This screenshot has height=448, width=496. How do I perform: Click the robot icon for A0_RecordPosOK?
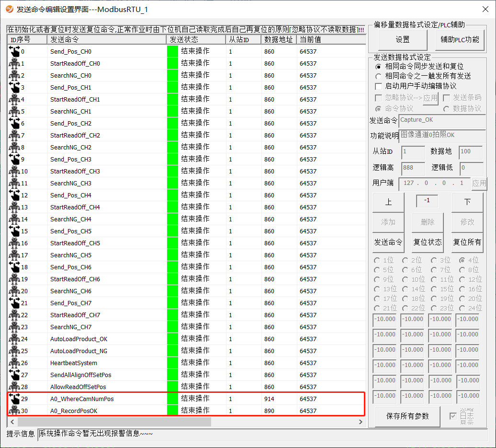(x=14, y=411)
